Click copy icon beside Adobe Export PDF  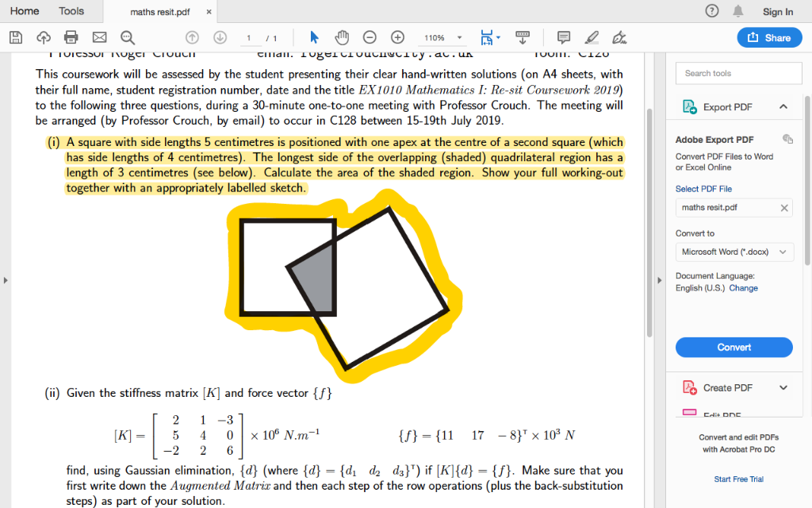coord(787,139)
